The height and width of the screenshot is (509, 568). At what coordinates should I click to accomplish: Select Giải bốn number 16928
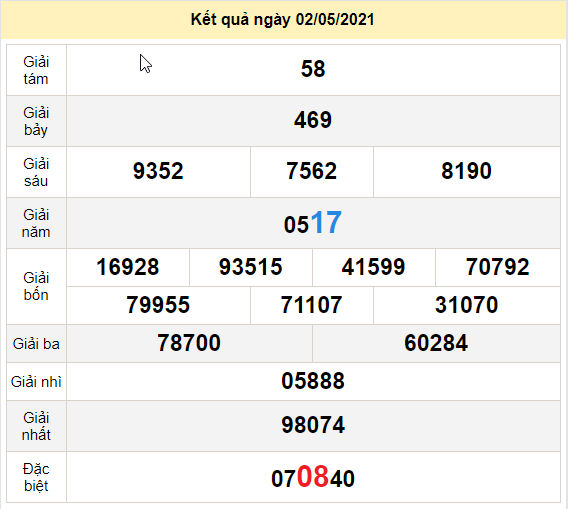tap(128, 267)
